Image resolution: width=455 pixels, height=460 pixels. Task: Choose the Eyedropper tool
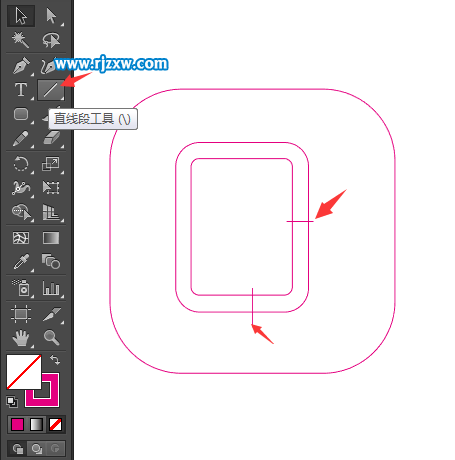(21, 262)
